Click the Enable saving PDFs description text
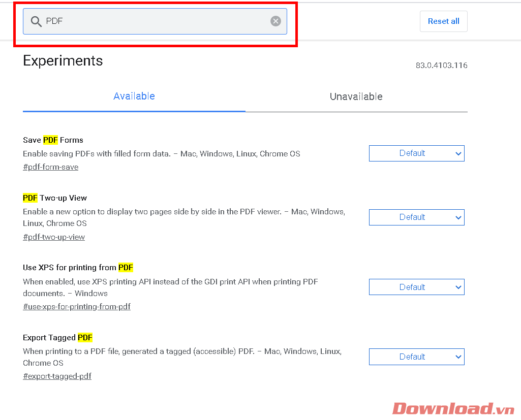 (162, 154)
